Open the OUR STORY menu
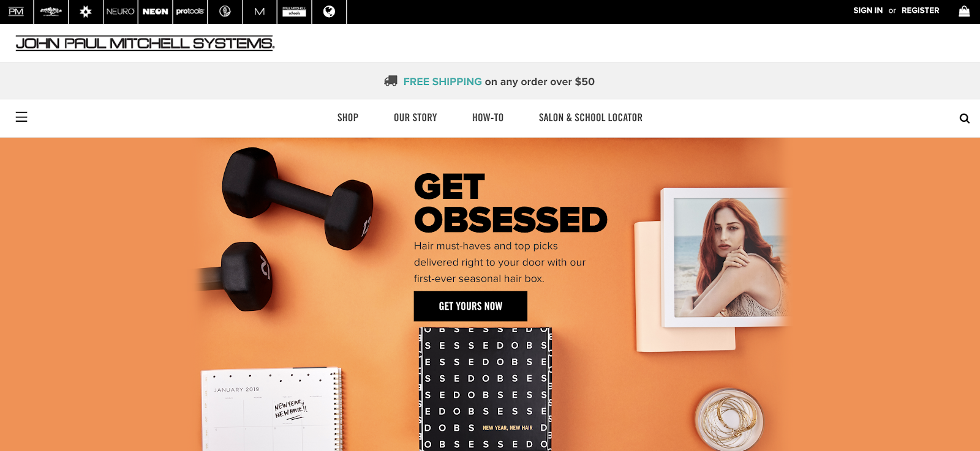The width and height of the screenshot is (980, 451). click(x=415, y=117)
